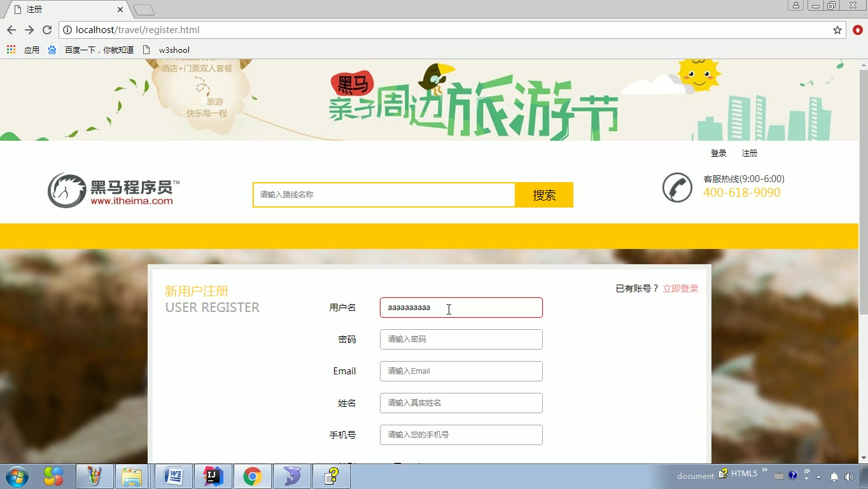Expand the taskbar toolbar chevron

click(765, 471)
